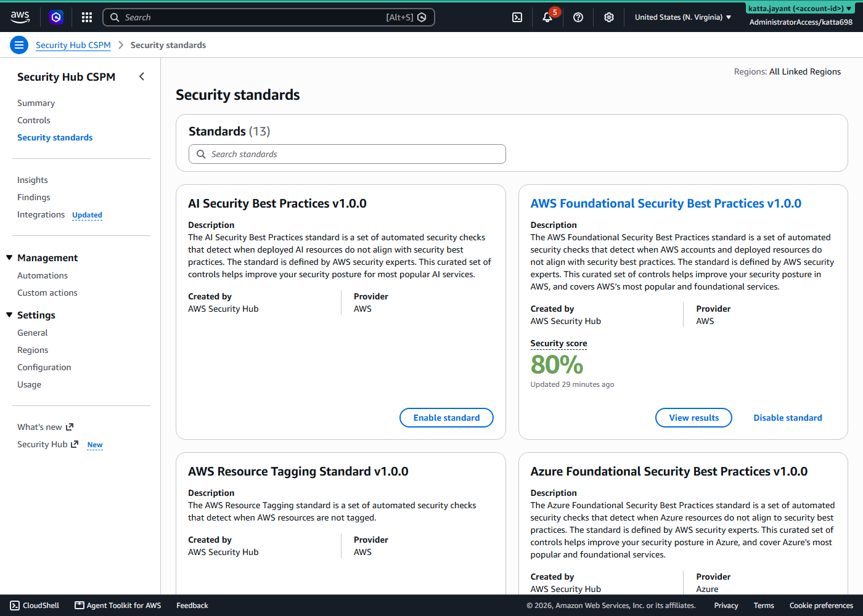
Task: Open Custom actions under Management
Action: [x=47, y=293]
